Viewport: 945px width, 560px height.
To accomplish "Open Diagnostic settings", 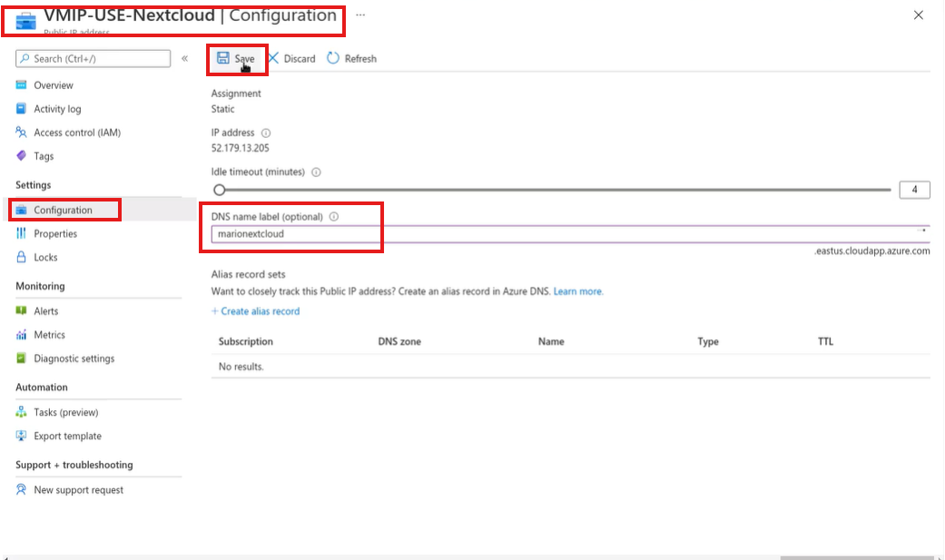I will click(x=74, y=359).
